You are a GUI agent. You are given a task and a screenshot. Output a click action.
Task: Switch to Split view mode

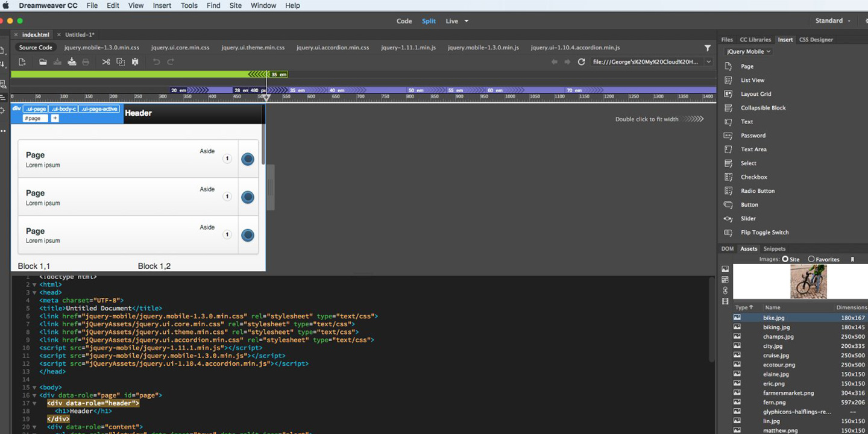(429, 20)
